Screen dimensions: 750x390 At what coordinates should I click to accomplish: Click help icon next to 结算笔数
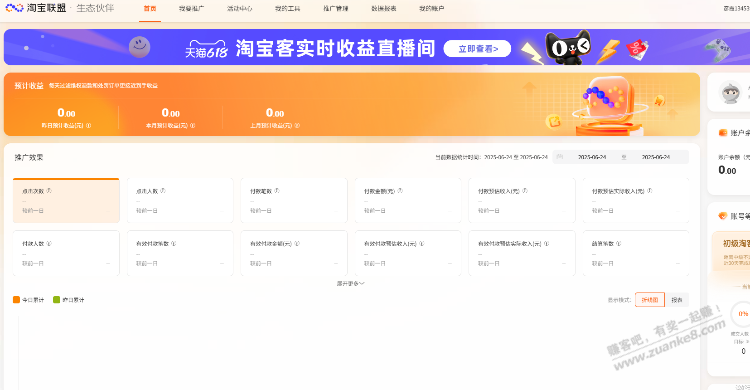pyautogui.click(x=618, y=243)
